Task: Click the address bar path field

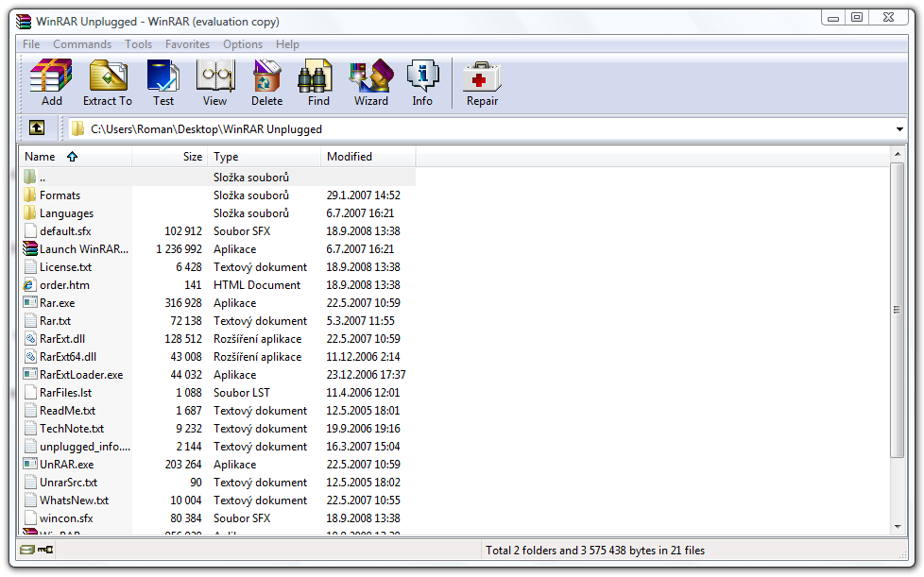Action: click(x=480, y=129)
